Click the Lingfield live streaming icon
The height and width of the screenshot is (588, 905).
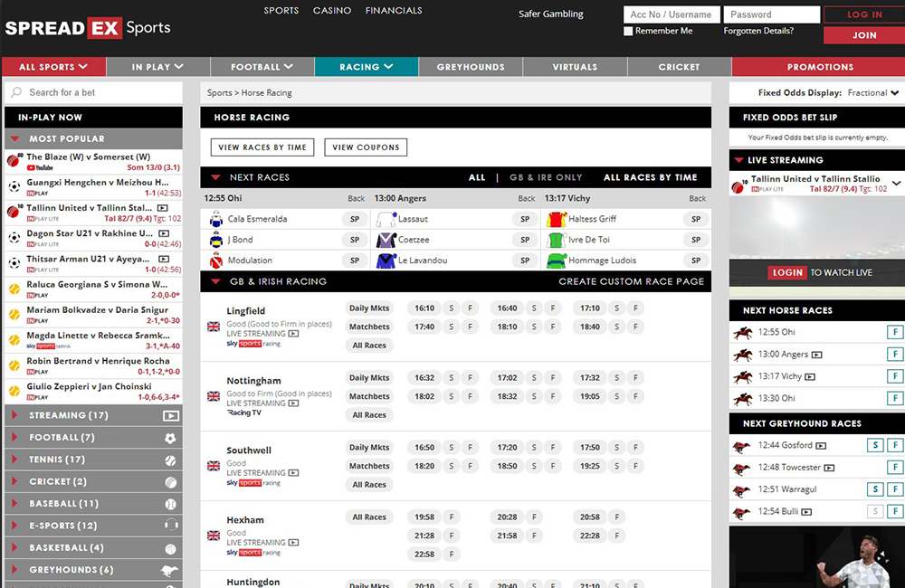[x=293, y=334]
